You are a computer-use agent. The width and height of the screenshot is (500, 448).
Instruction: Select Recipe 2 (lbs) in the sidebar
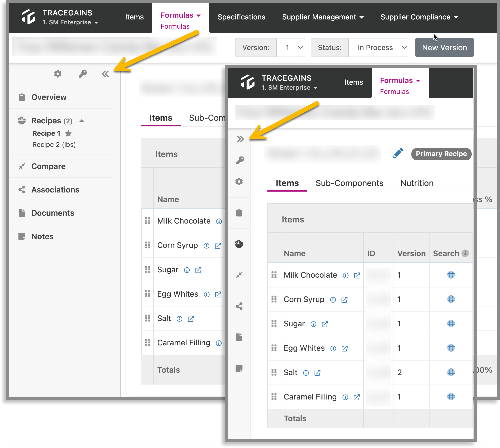click(54, 144)
